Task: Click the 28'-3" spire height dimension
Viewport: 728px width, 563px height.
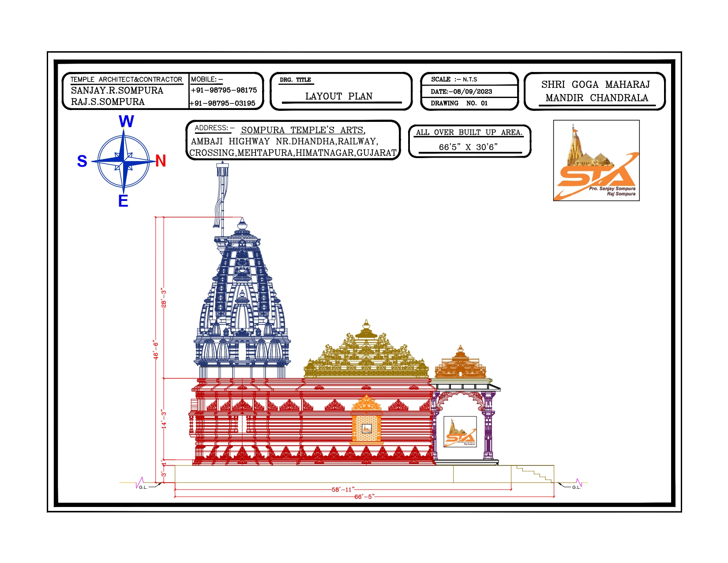Action: click(164, 299)
